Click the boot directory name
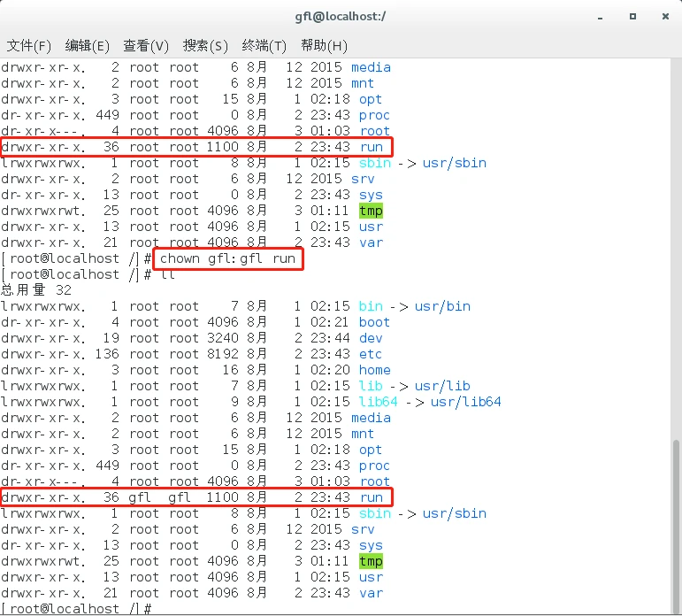The height and width of the screenshot is (616, 682). 374,322
